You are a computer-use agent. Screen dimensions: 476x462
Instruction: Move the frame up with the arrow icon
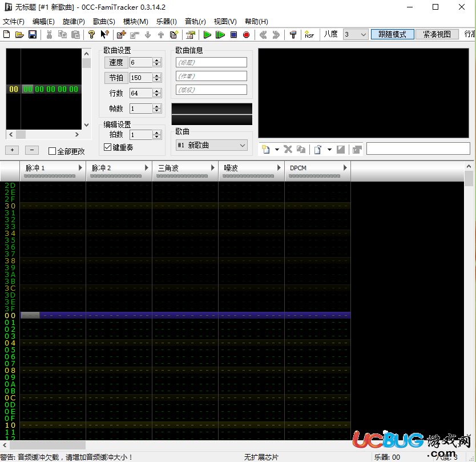coord(161,35)
